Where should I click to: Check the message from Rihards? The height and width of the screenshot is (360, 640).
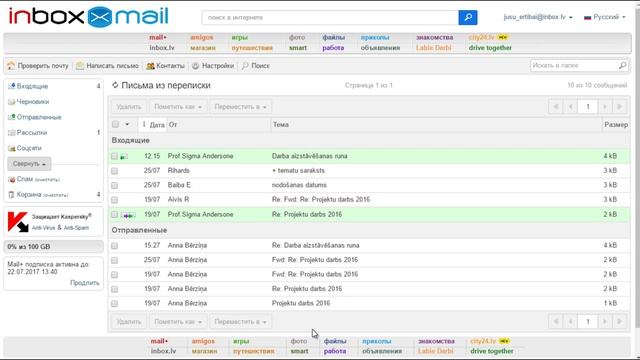click(114, 171)
